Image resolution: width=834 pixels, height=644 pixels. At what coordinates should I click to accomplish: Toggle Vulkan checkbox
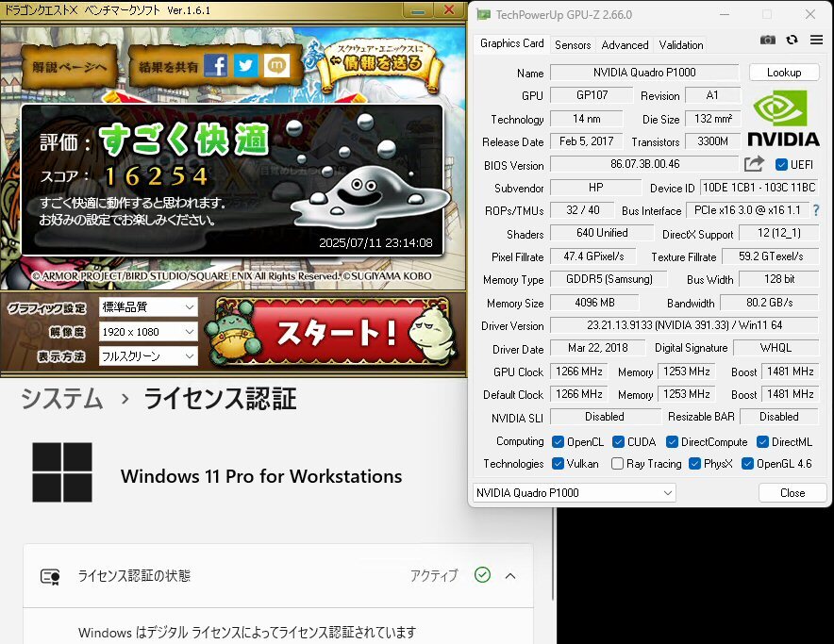pyautogui.click(x=558, y=464)
